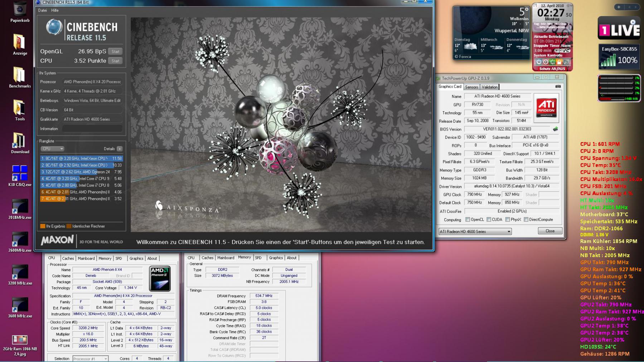Click the power icon in System Kontrolle gadget
The width and height of the screenshot is (644, 362).
click(x=539, y=62)
